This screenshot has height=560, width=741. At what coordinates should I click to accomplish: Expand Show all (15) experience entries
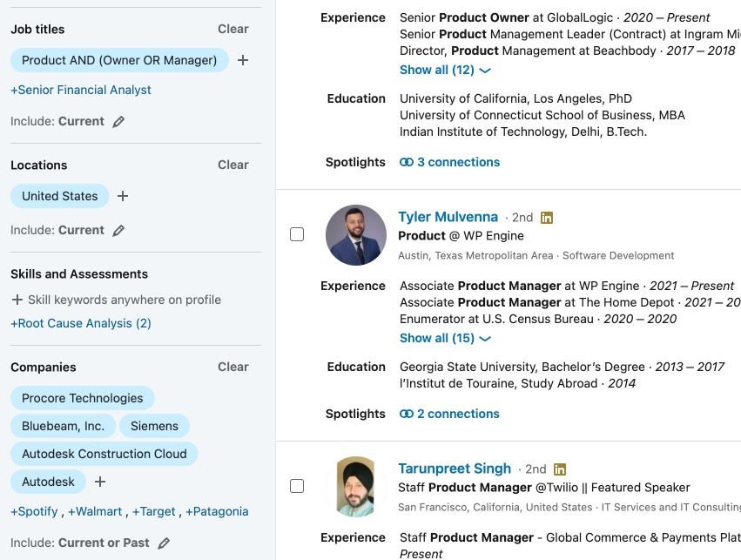click(445, 339)
